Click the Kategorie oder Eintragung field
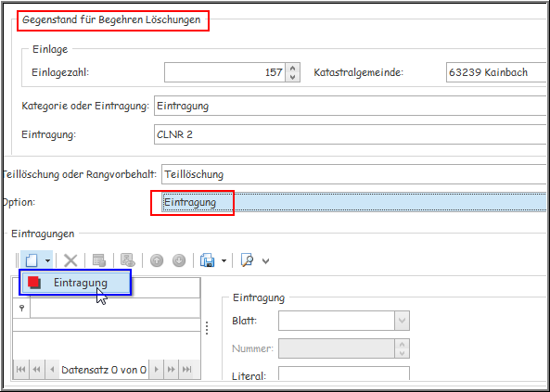This screenshot has height=392, width=550. pyautogui.click(x=350, y=106)
